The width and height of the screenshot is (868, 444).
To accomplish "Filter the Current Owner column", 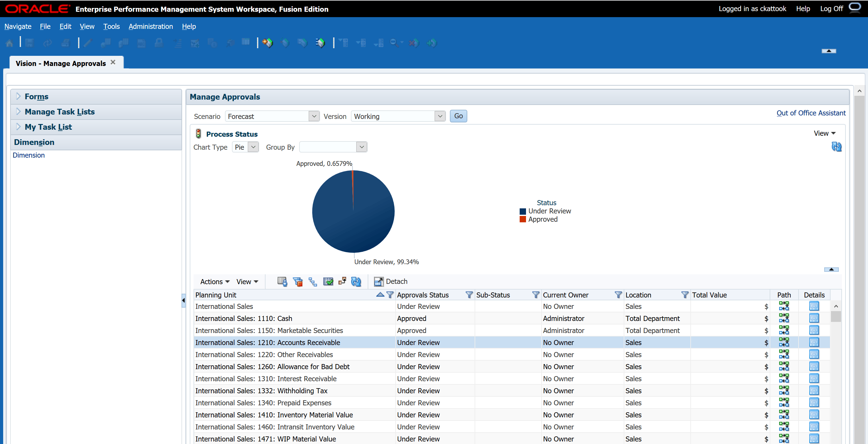I will [x=618, y=295].
